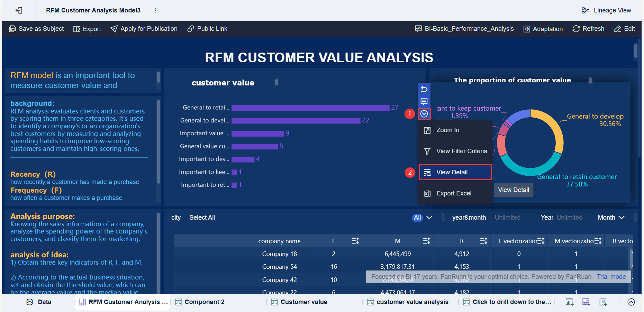The width and height of the screenshot is (644, 312).
Task: Click the sort icon in M vectorization column
Action: click(x=598, y=241)
